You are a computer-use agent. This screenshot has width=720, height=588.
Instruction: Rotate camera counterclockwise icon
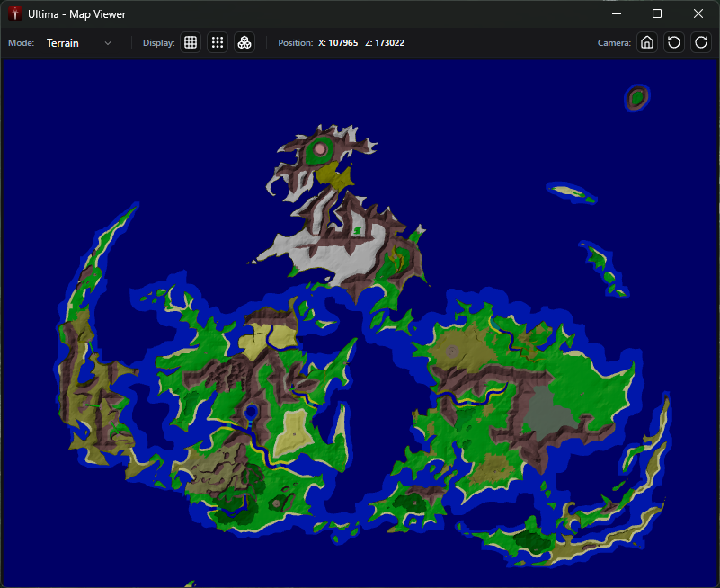pos(674,43)
